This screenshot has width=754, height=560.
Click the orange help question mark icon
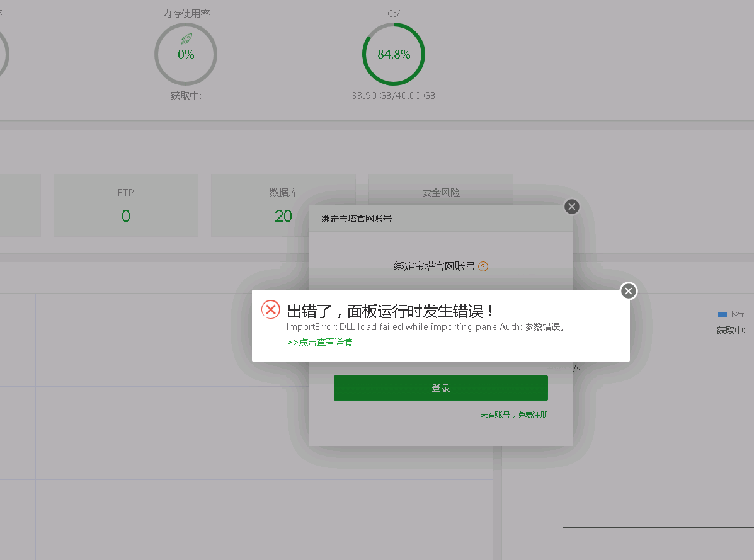pyautogui.click(x=483, y=266)
